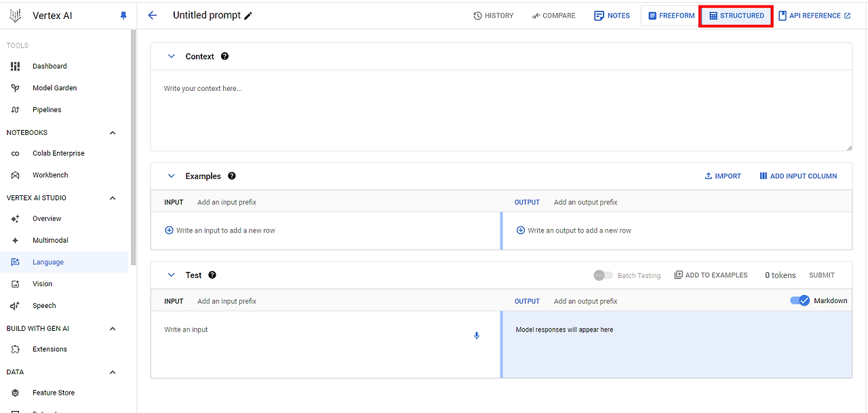Switch to Freeform prompt tab
The image size is (868, 413).
click(x=671, y=16)
